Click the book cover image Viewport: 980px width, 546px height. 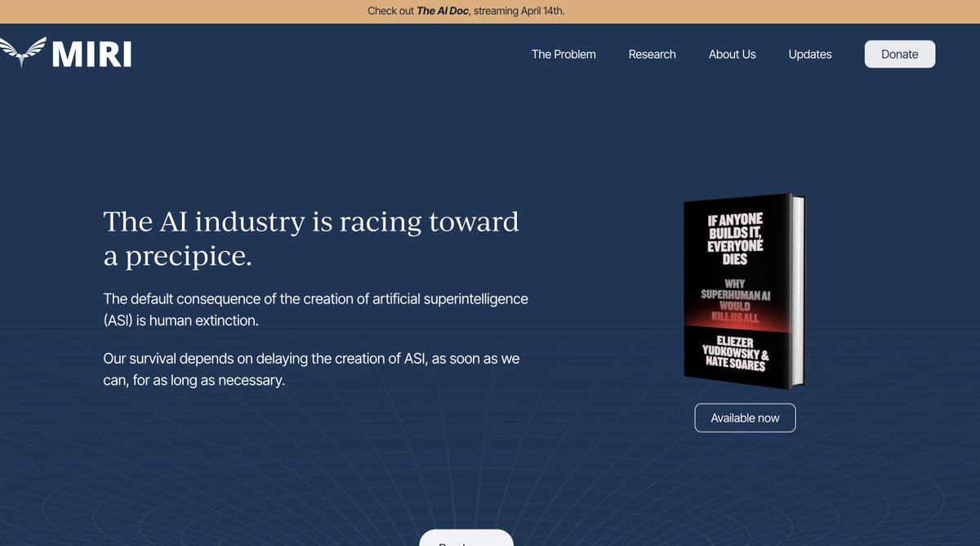[x=744, y=291]
